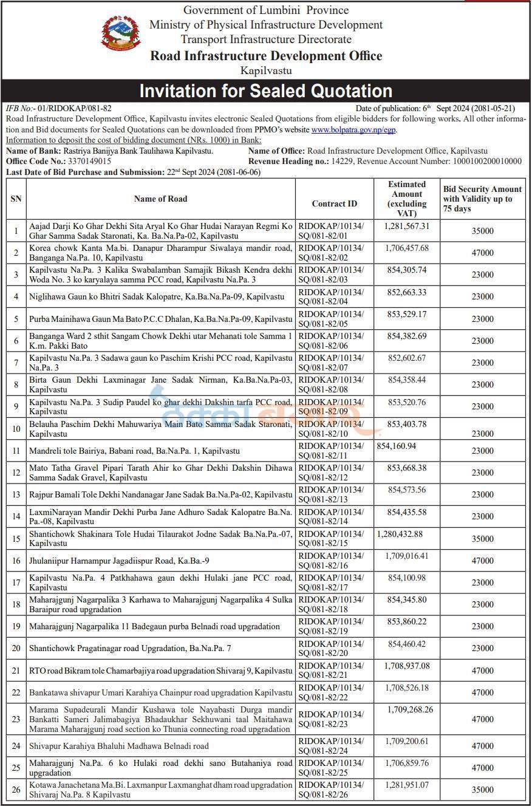Viewport: 532px width, 806px height.
Task: Click estimated amount 854,160.94
Action: 397,446
